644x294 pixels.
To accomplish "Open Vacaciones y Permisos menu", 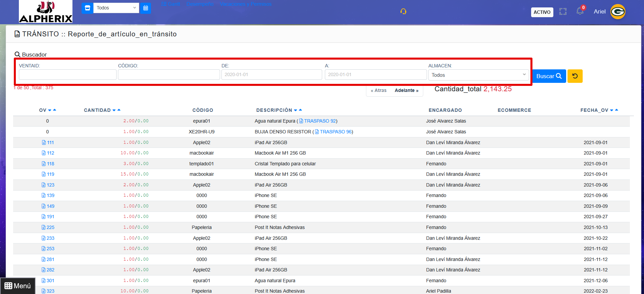I will (246, 4).
